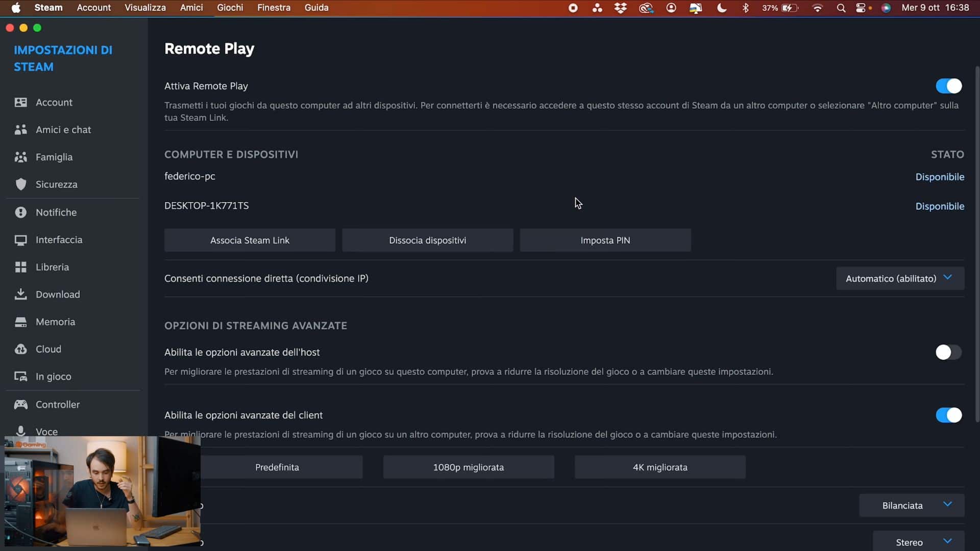Open Automatico (abilitato) connection dropdown
Screen dimensions: 980x551
point(900,278)
